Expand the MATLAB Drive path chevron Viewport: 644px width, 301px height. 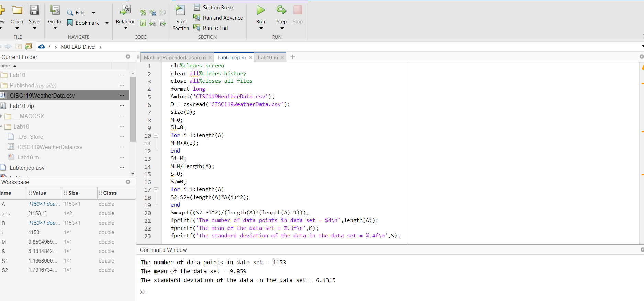(x=100, y=47)
